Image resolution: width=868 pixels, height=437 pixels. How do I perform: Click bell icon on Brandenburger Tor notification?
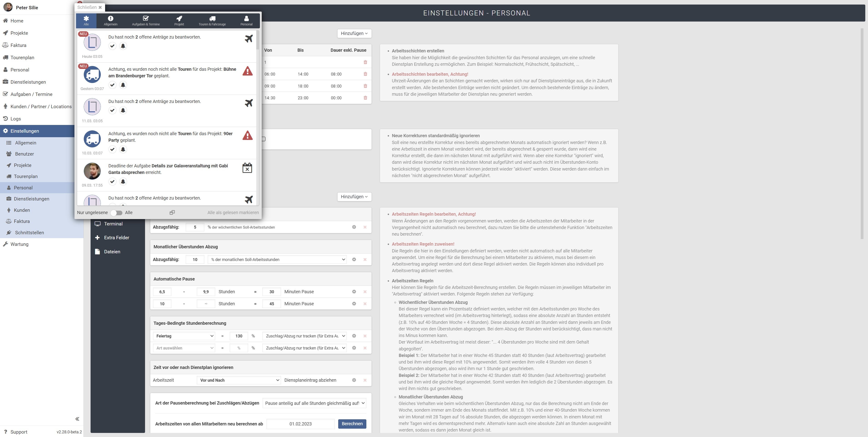coord(123,85)
